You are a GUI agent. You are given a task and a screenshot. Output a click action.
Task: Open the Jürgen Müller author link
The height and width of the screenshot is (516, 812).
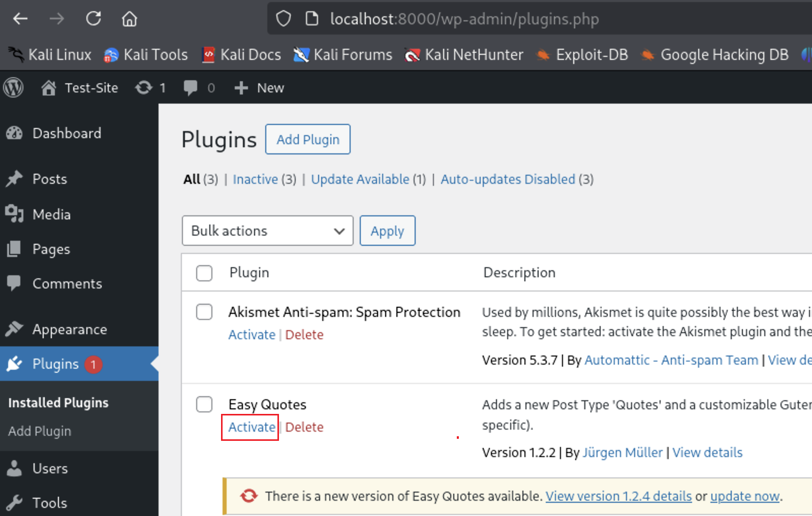tap(622, 453)
